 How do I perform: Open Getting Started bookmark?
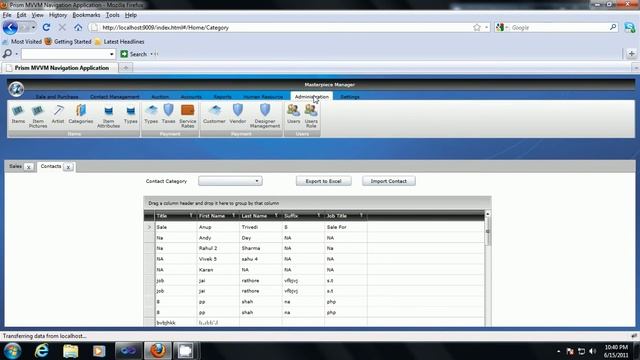[68, 42]
